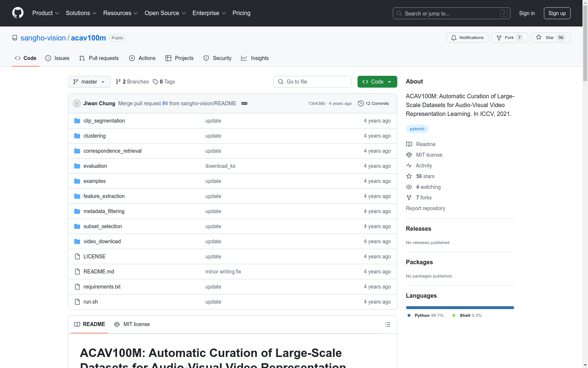Open the Resources dropdown menu
Image resolution: width=588 pixels, height=368 pixels.
[x=121, y=13]
